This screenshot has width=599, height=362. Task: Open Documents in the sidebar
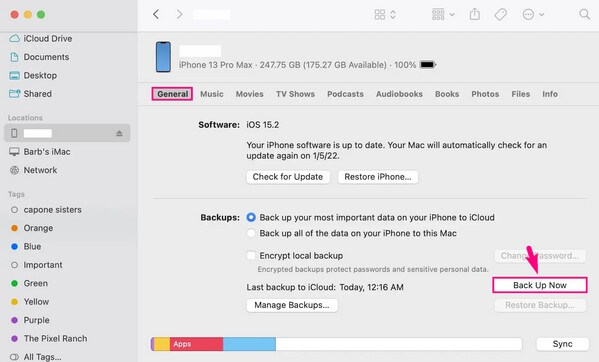tap(39, 57)
